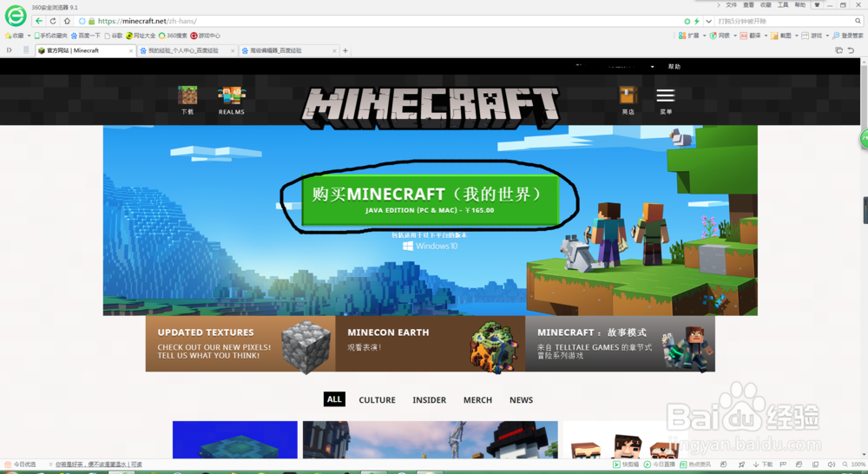Open 百度一下 bookmark

click(x=85, y=36)
